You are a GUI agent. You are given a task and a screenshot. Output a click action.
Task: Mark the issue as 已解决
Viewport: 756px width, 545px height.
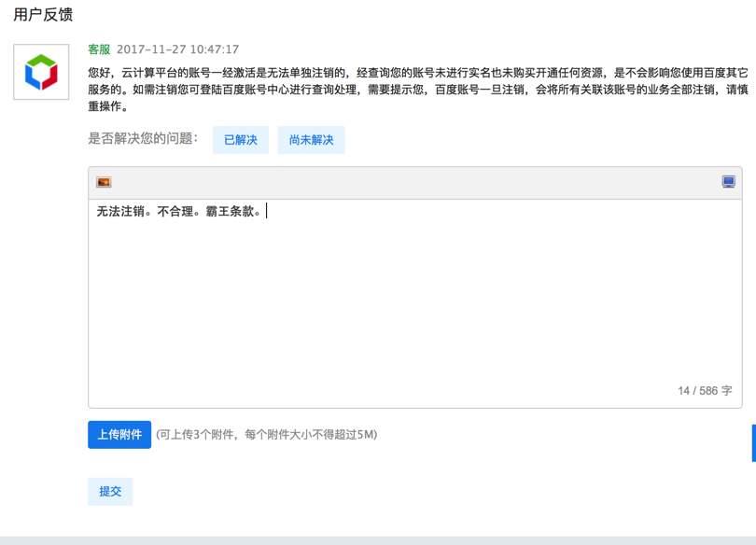click(x=241, y=140)
